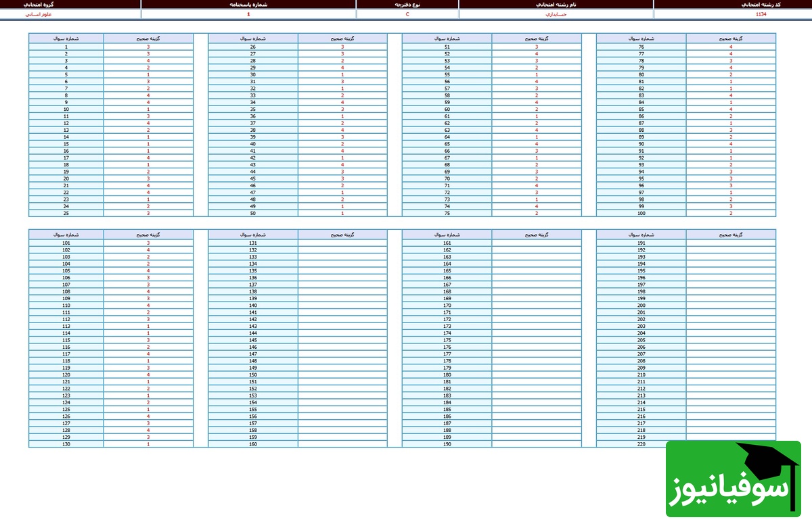Select question number 220 cell
Screen dimensions: 812x528
tap(641, 444)
